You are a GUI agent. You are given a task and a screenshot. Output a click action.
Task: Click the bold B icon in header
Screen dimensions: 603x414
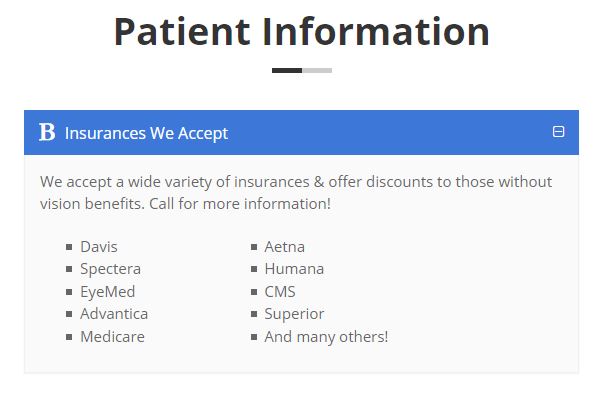point(47,132)
